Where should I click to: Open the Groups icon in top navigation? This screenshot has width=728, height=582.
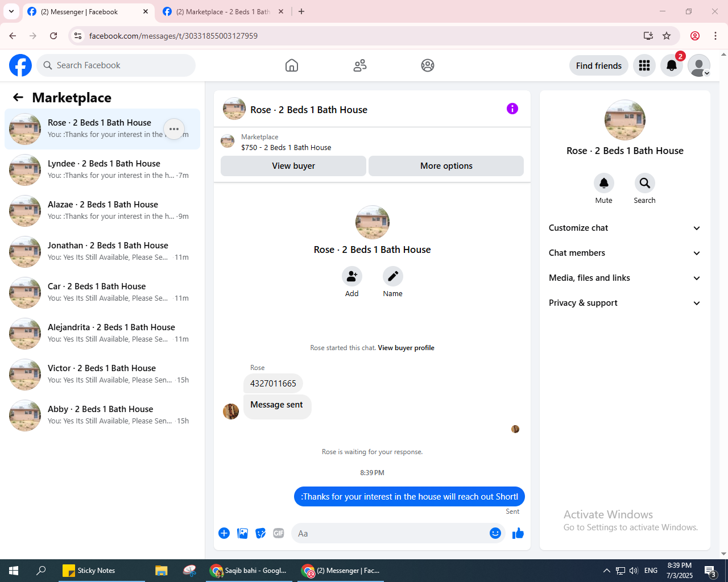[x=428, y=65]
